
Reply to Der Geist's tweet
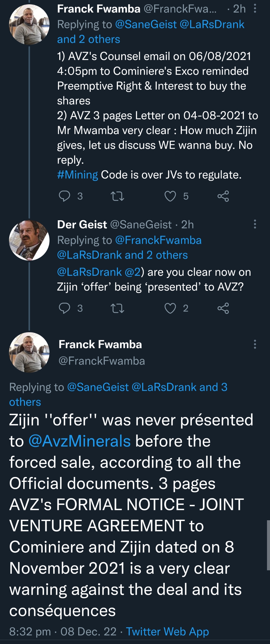(64, 308)
